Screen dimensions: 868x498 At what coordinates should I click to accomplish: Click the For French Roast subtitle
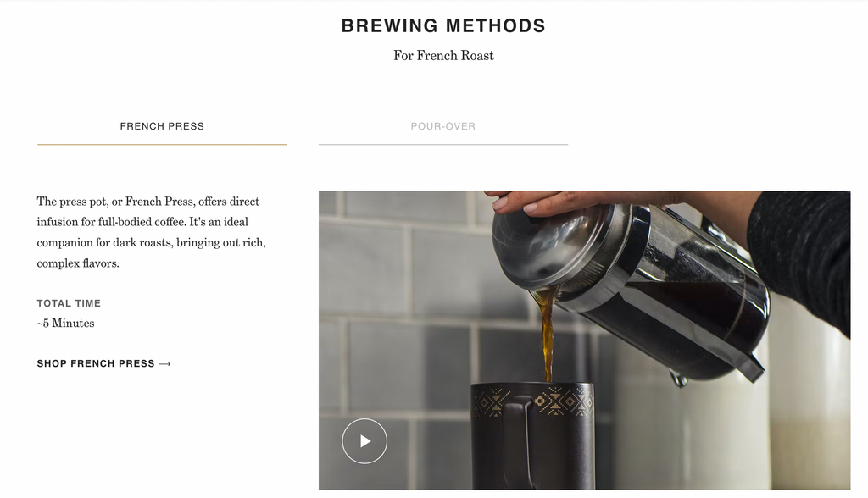point(443,56)
